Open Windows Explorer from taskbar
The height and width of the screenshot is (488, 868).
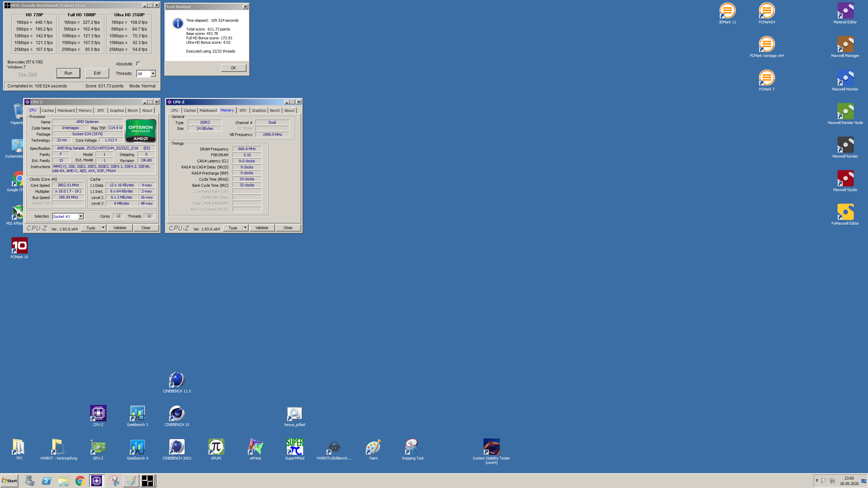pyautogui.click(x=63, y=481)
